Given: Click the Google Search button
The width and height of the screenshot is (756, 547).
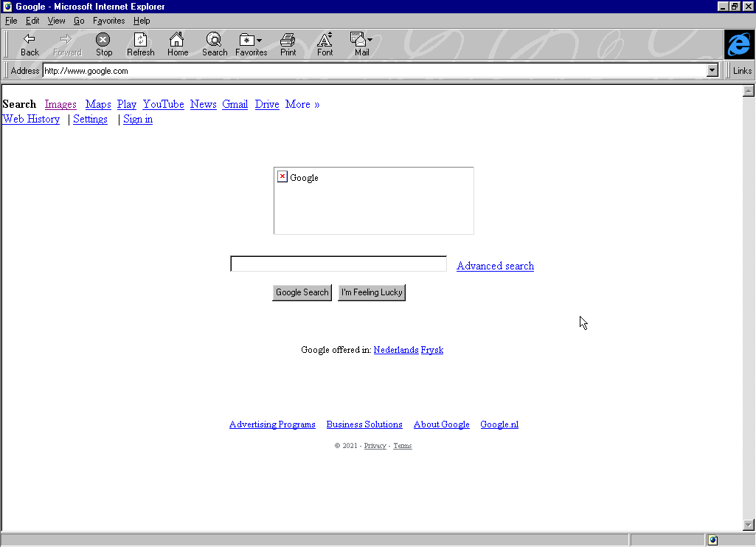Looking at the screenshot, I should click(302, 292).
